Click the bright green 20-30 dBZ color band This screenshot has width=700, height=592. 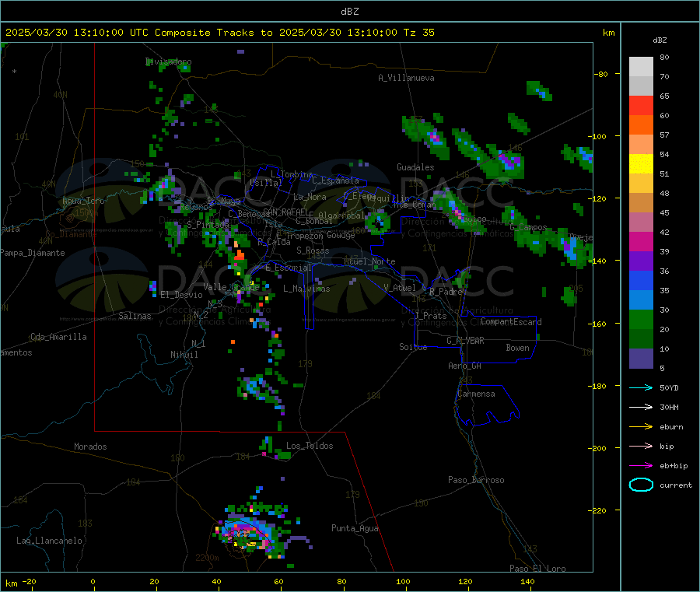pos(641,319)
